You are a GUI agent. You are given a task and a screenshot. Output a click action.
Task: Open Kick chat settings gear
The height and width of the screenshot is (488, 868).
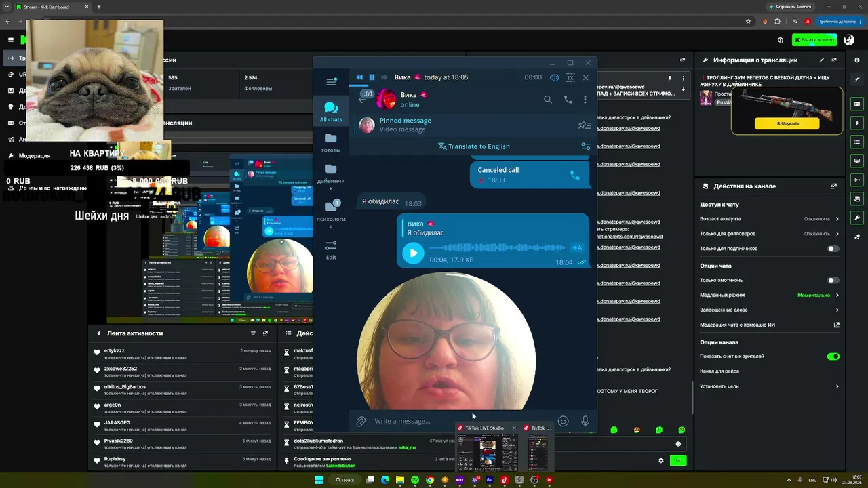pos(661,460)
